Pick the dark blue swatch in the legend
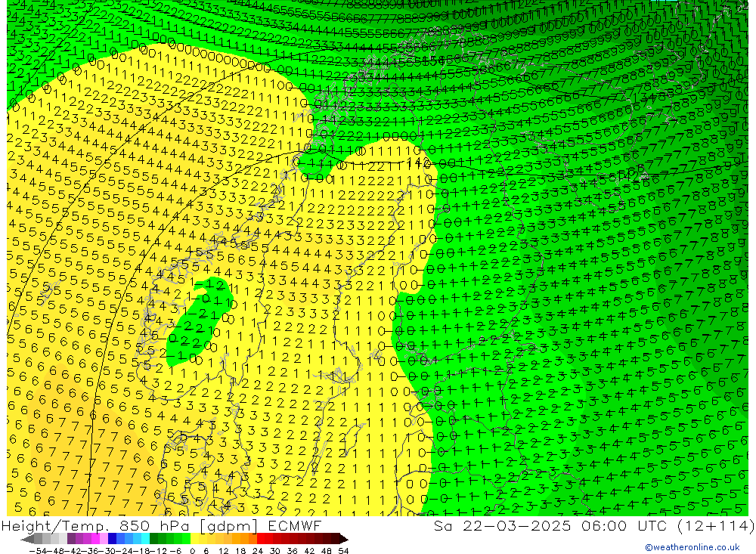The height and width of the screenshot is (554, 756). click(x=113, y=539)
